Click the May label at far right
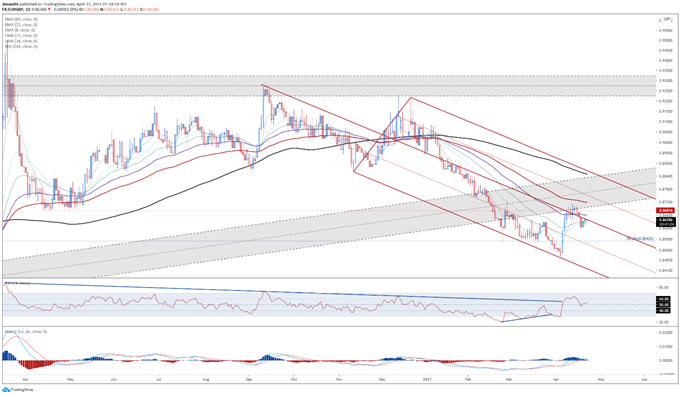 click(601, 379)
